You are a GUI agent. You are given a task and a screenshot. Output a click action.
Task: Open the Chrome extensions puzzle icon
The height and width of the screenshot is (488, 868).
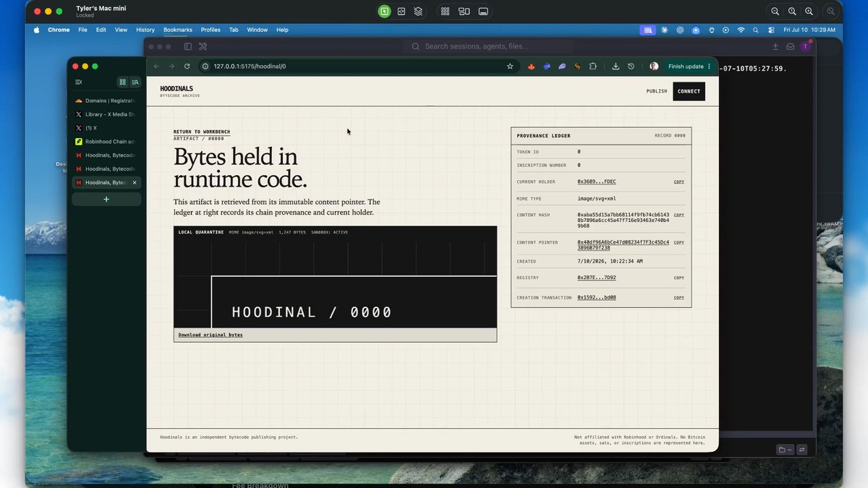point(592,66)
